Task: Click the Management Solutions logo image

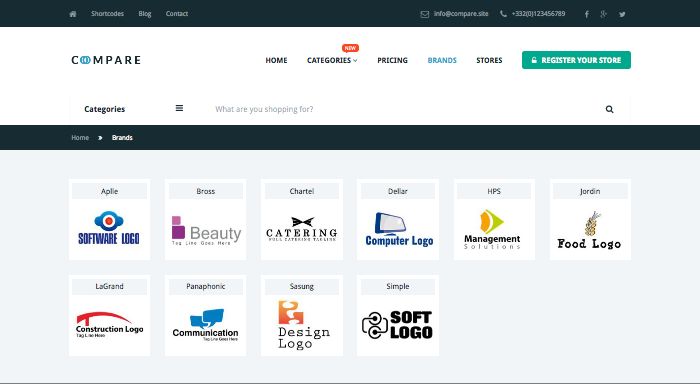Action: click(x=492, y=230)
